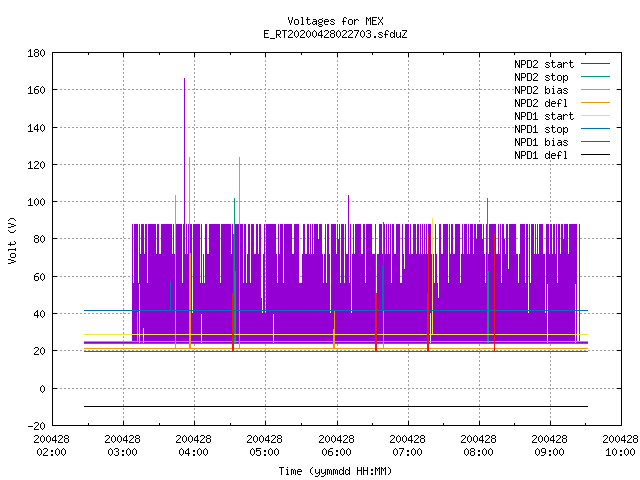Click yellow line sample beside NPD1 start
The width and height of the screenshot is (640, 480).
595,116
